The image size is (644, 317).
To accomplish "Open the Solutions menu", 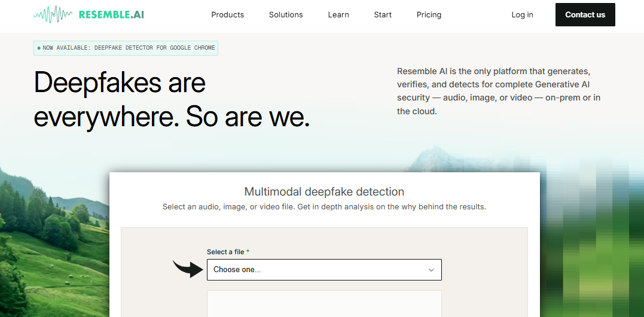I will click(x=286, y=15).
